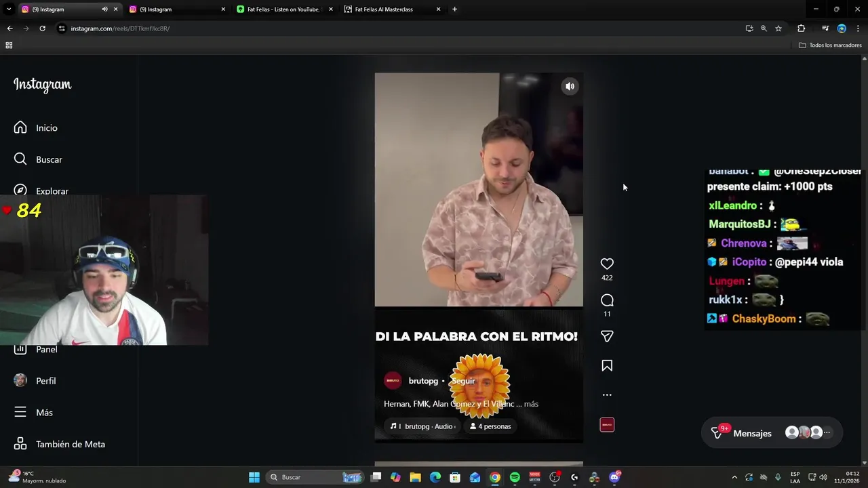This screenshot has width=868, height=488.
Task: Open the Chrome three-dot menu
Action: click(858, 28)
